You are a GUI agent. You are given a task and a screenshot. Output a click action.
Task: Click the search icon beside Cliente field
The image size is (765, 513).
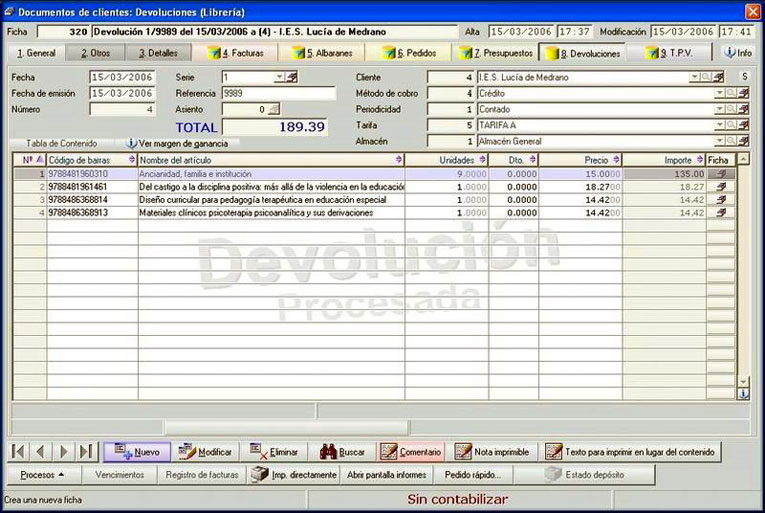706,77
